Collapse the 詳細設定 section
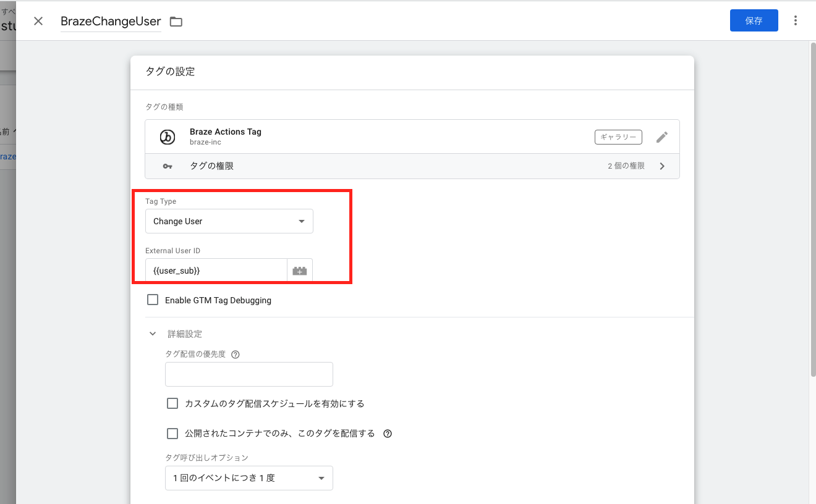The image size is (816, 504). [x=153, y=334]
